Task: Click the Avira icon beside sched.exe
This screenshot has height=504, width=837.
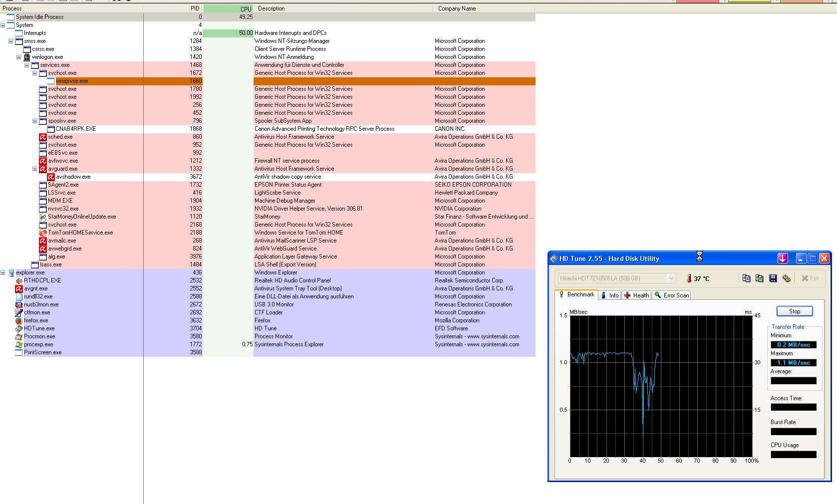Action: tap(43, 137)
